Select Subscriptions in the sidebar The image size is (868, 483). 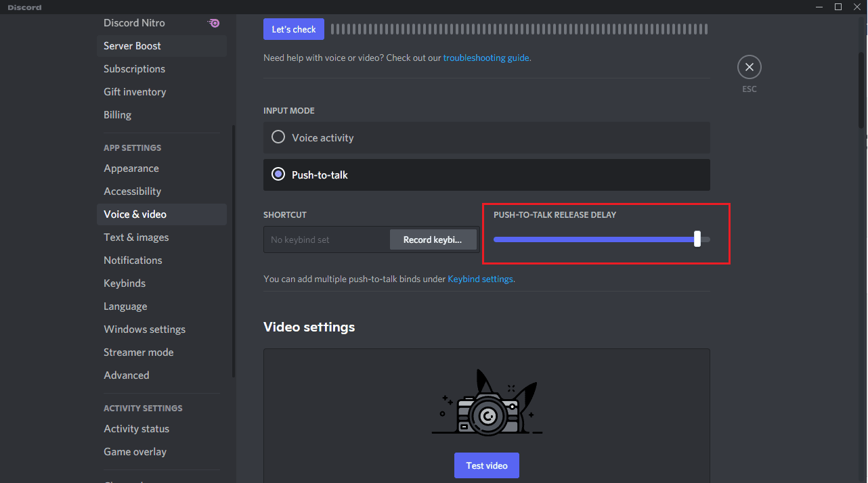click(134, 68)
